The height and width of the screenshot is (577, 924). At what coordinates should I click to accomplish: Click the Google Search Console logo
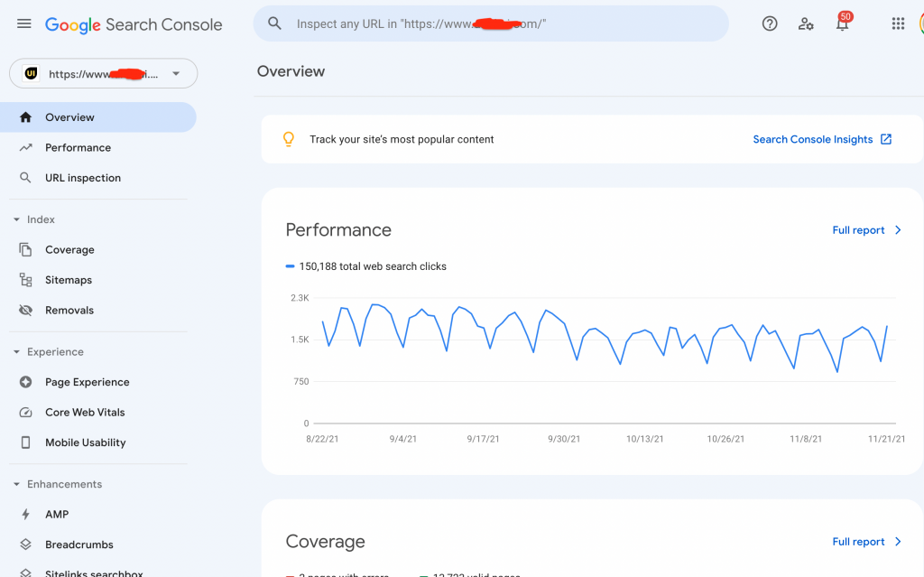click(134, 24)
